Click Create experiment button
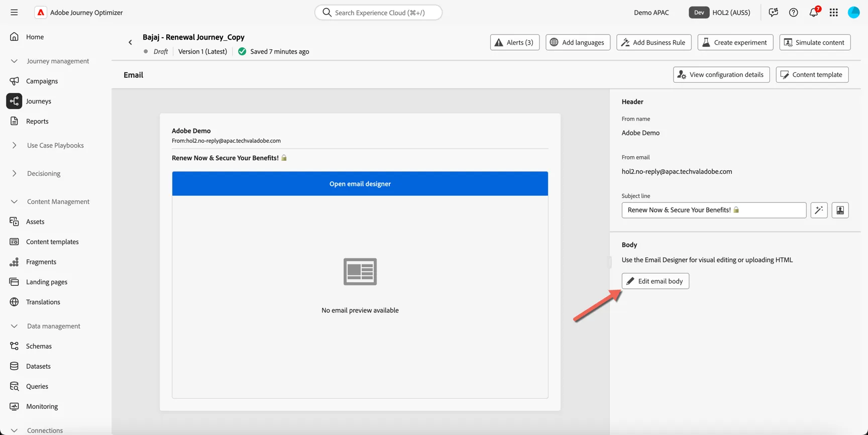This screenshot has width=868, height=435. click(735, 42)
